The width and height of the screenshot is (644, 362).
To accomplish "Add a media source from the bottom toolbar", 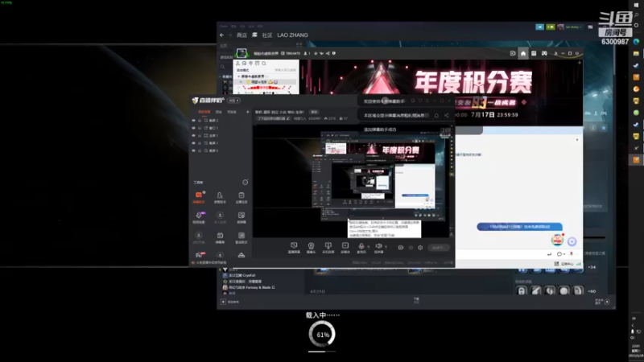I will point(345,248).
